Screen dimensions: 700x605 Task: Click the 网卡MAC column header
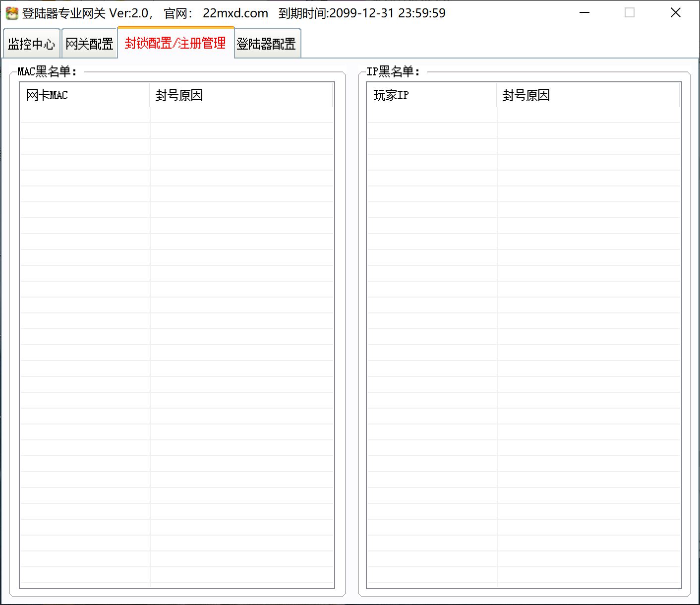click(x=85, y=95)
